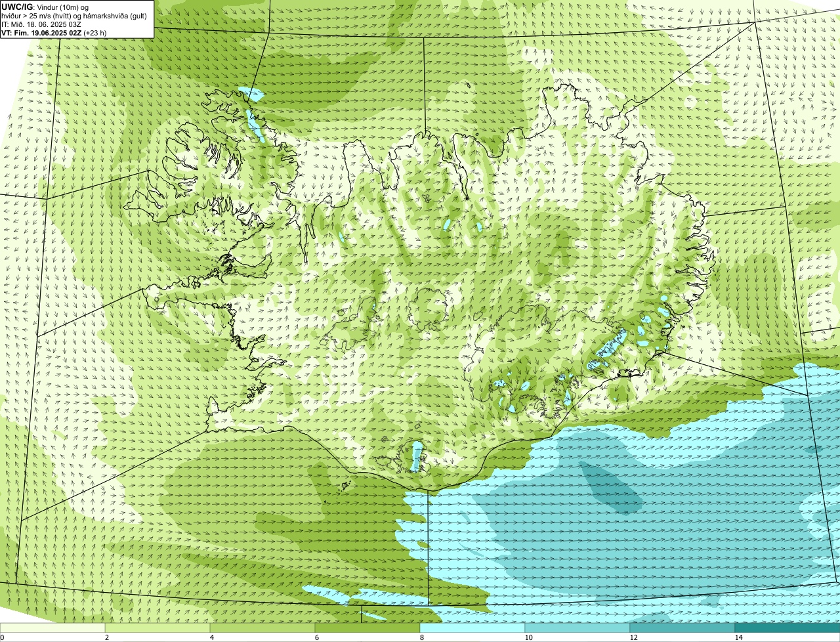This screenshot has width=840, height=642.
Task: Click the pale yellow 0–2 legend swatch
Action: tap(52, 628)
